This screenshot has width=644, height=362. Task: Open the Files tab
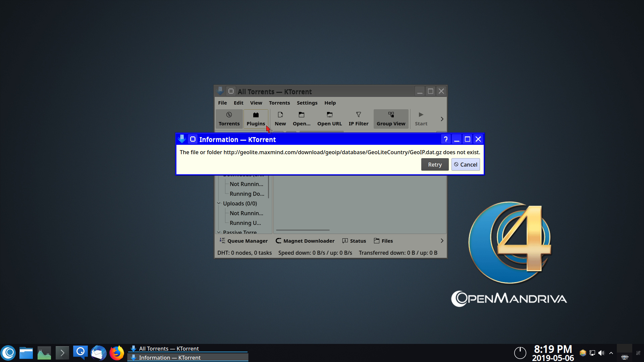tap(383, 241)
